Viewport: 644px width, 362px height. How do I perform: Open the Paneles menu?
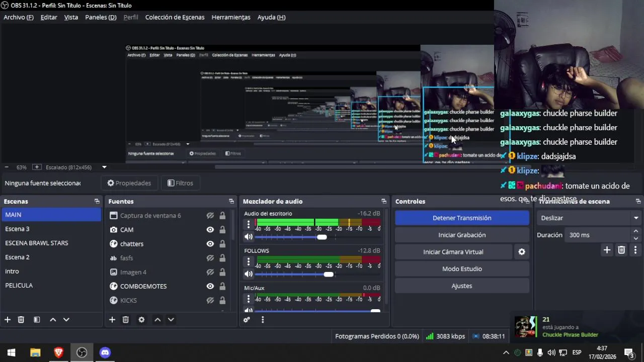tap(101, 17)
